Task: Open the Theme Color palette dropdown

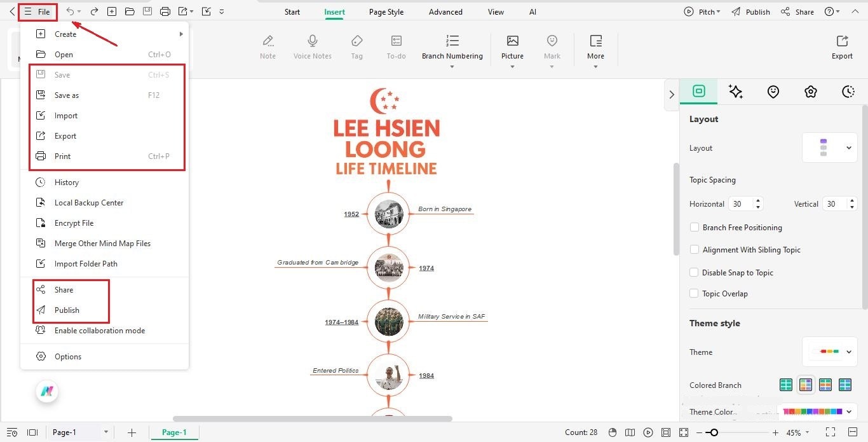Action: coord(817,411)
